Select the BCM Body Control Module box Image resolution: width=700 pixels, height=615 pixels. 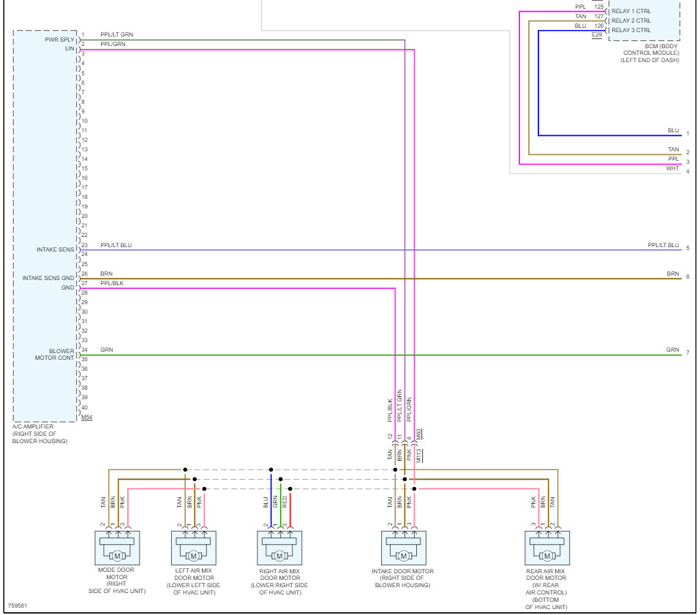coord(644,20)
